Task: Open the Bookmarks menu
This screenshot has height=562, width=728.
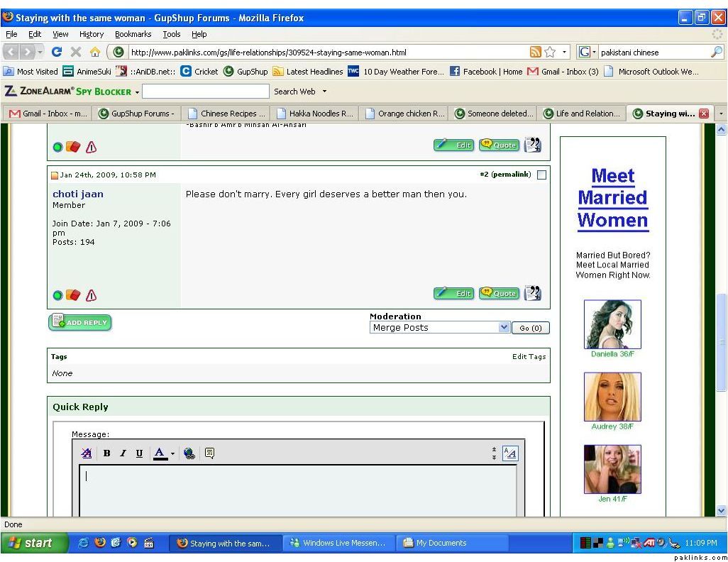Action: click(x=133, y=34)
